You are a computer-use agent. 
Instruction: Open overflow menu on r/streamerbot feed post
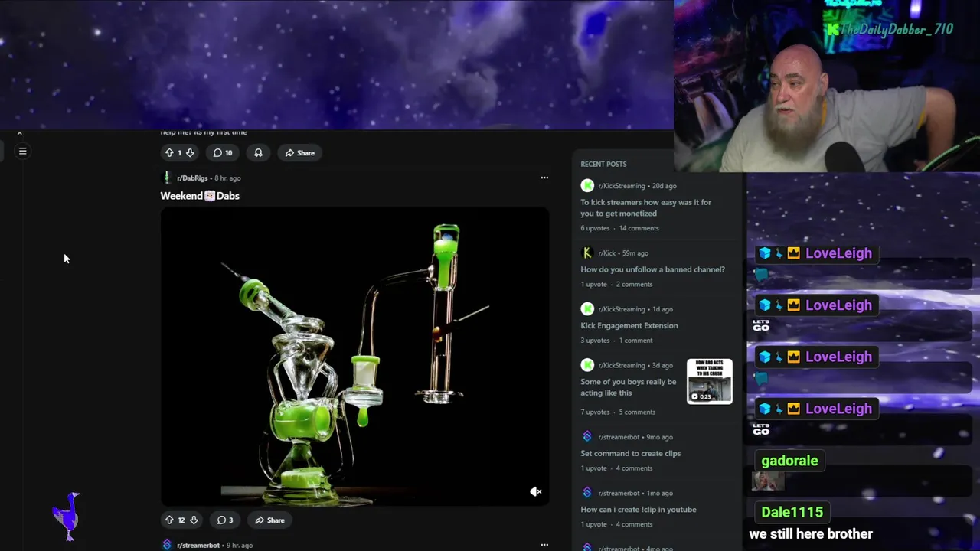(x=544, y=545)
